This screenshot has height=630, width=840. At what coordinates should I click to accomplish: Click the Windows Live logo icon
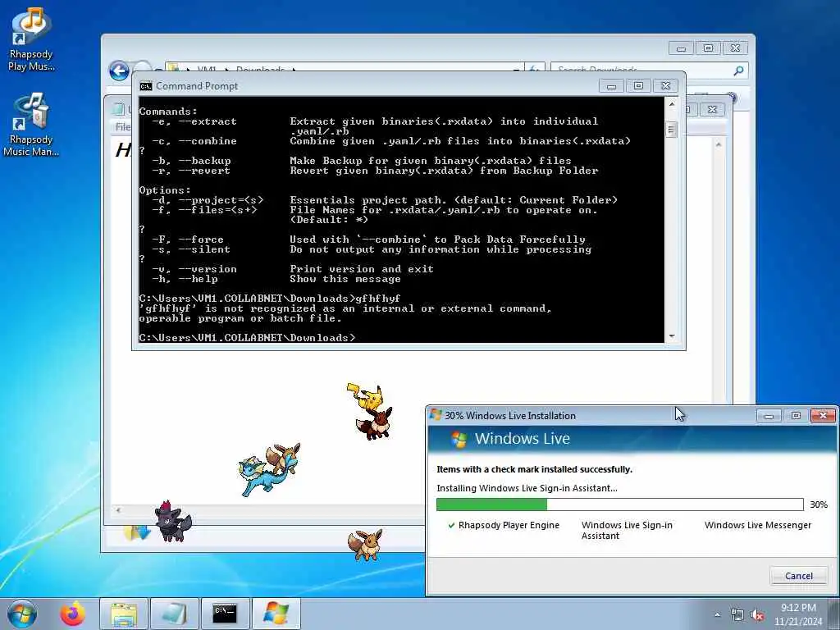click(x=459, y=440)
